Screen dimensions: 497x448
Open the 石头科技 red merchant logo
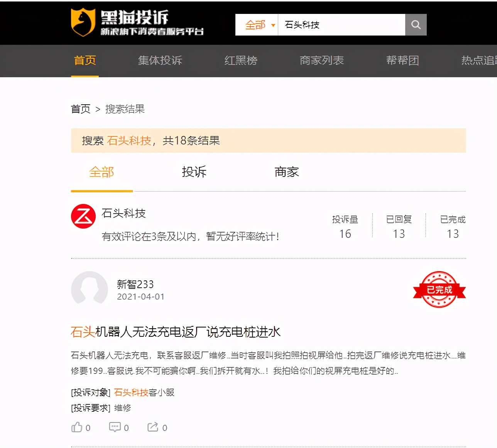click(83, 216)
